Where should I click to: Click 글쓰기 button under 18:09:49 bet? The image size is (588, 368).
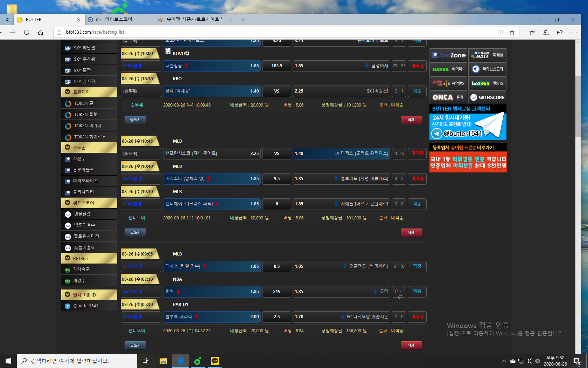coord(135,120)
